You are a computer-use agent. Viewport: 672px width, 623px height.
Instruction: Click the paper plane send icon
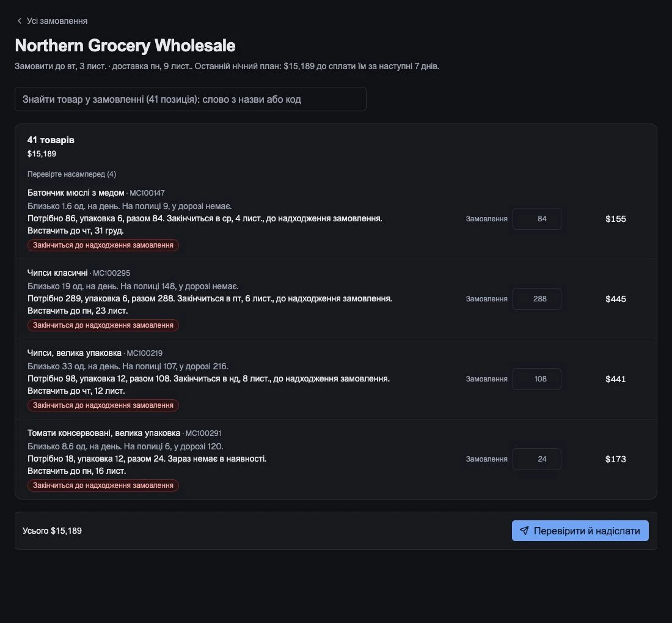[524, 531]
